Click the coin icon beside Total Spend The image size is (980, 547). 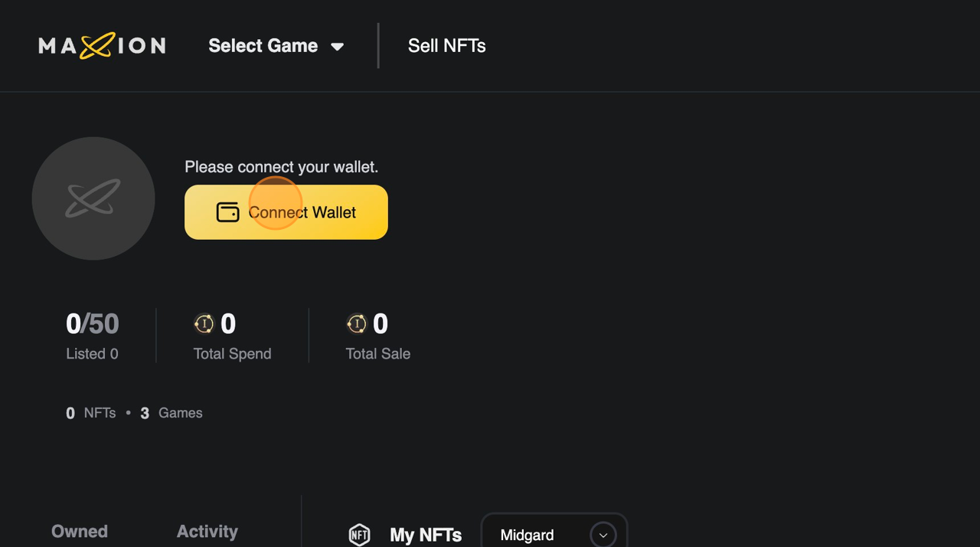(204, 324)
